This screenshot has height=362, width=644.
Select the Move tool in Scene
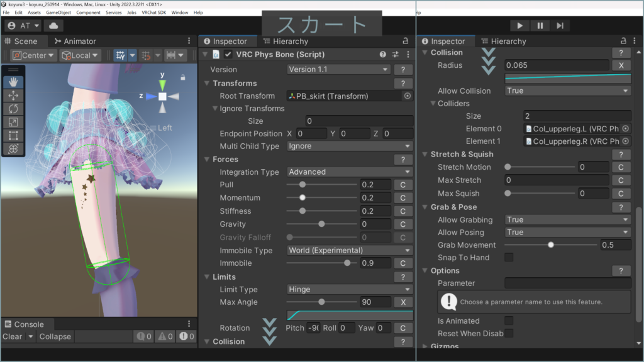click(x=13, y=96)
